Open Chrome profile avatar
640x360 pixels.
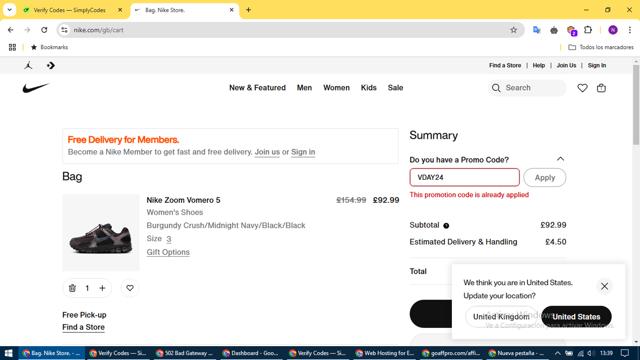coord(613,30)
